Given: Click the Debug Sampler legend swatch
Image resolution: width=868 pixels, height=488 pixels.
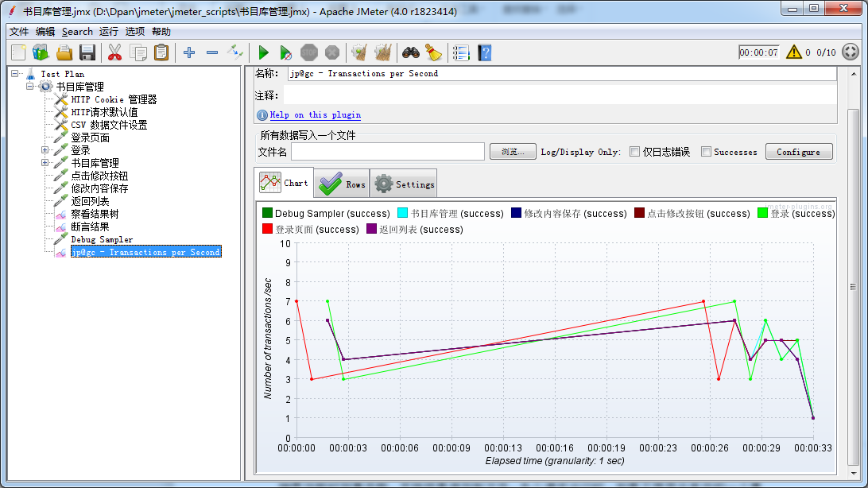Looking at the screenshot, I should 267,213.
